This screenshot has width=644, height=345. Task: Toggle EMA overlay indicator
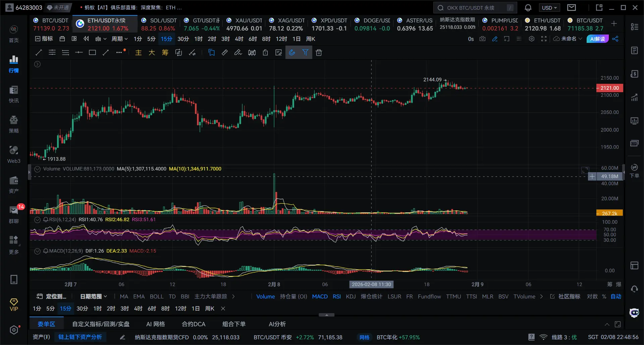(x=139, y=296)
